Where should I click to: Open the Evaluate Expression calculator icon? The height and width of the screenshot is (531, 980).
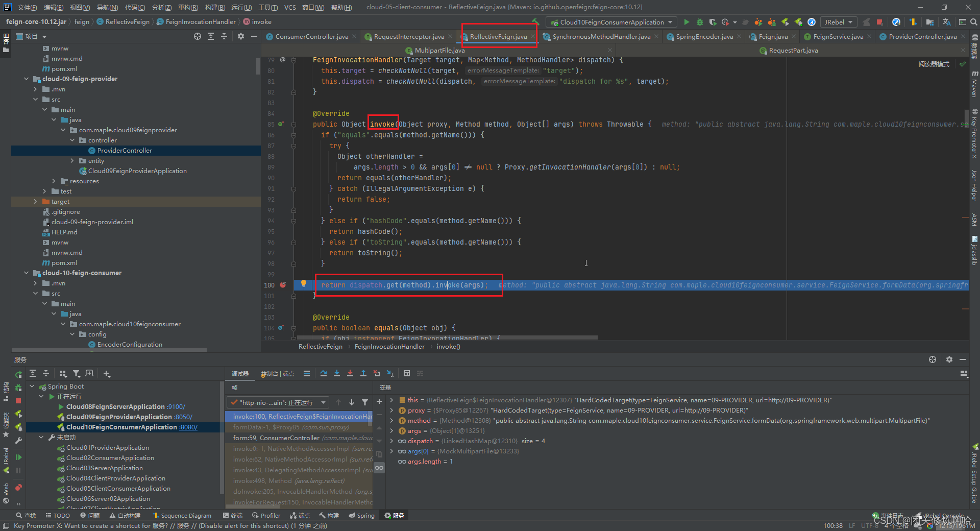[407, 374]
